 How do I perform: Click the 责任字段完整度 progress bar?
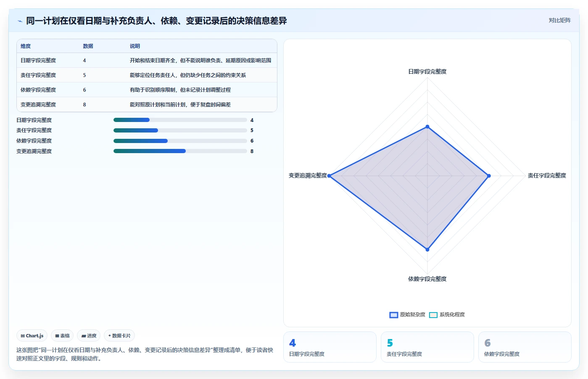click(180, 130)
